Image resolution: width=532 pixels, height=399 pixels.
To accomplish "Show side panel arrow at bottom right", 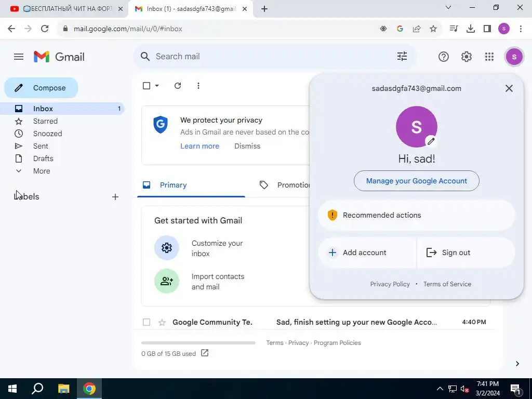I will tap(517, 364).
